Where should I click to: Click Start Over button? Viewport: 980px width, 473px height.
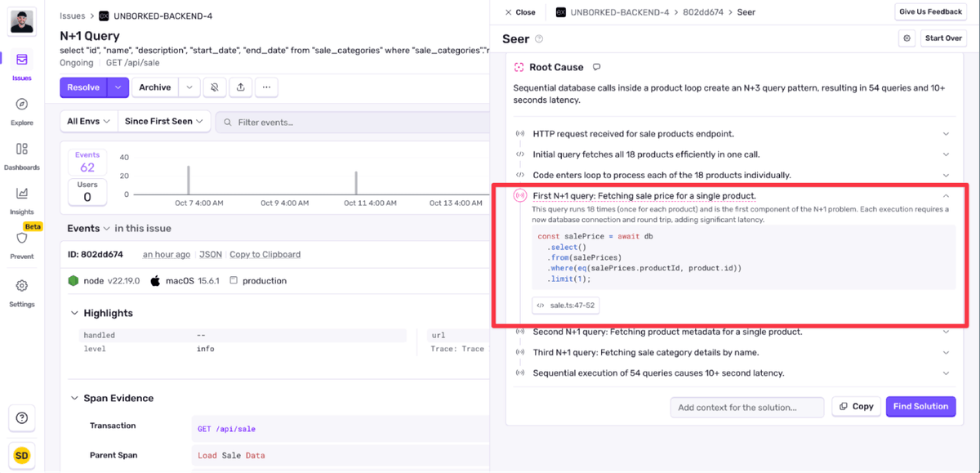coord(943,38)
